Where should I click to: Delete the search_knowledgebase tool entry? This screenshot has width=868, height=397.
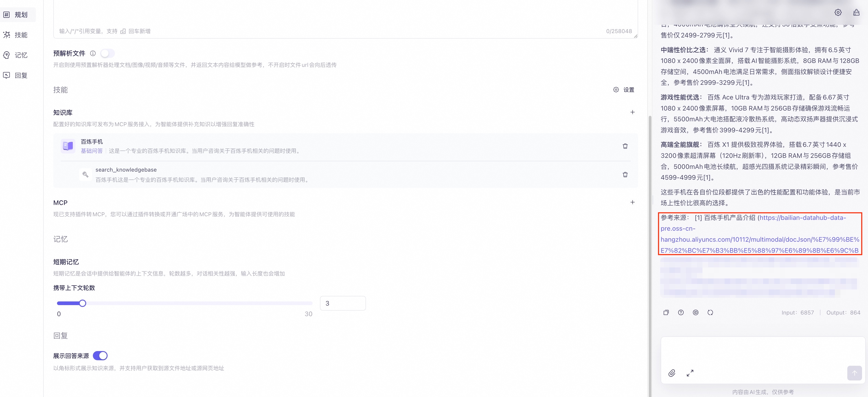[x=625, y=175]
